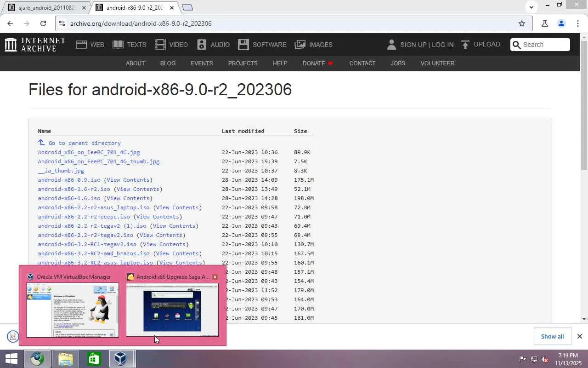Click the downloaded file icon in downloads bar
The width and height of the screenshot is (588, 368).
13,336
